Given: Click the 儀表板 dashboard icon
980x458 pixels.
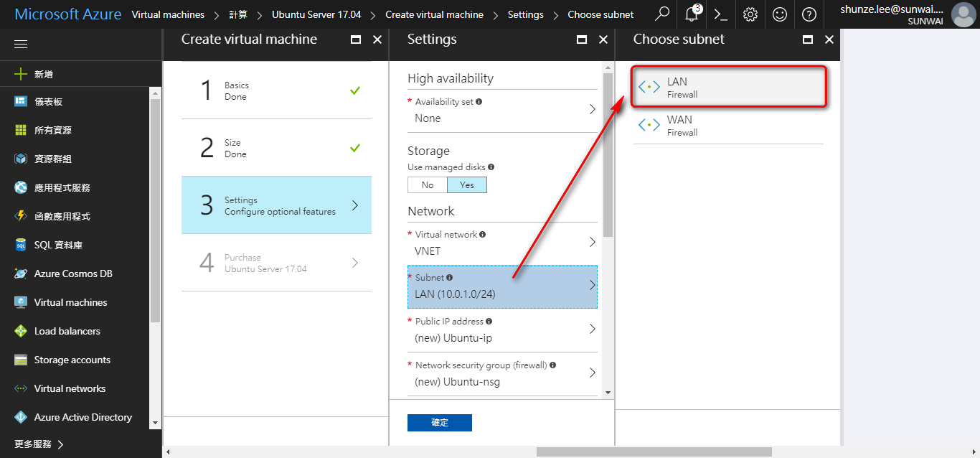Looking at the screenshot, I should click(x=21, y=101).
